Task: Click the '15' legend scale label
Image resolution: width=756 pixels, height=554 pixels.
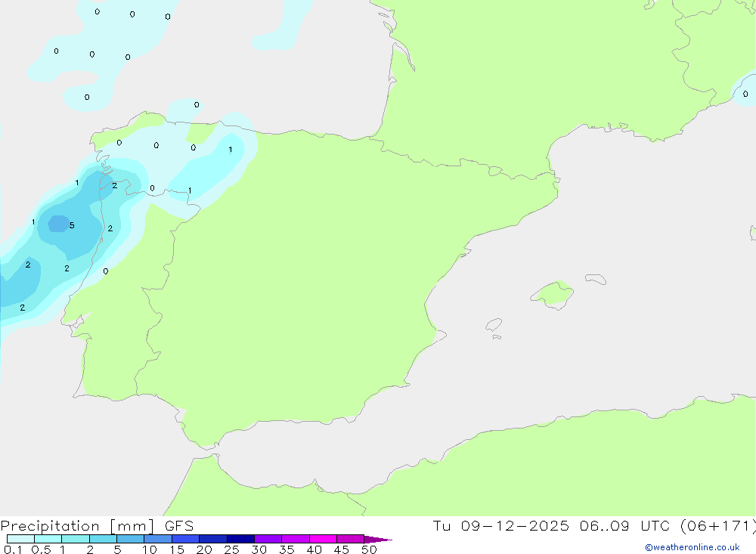Action: point(177,549)
